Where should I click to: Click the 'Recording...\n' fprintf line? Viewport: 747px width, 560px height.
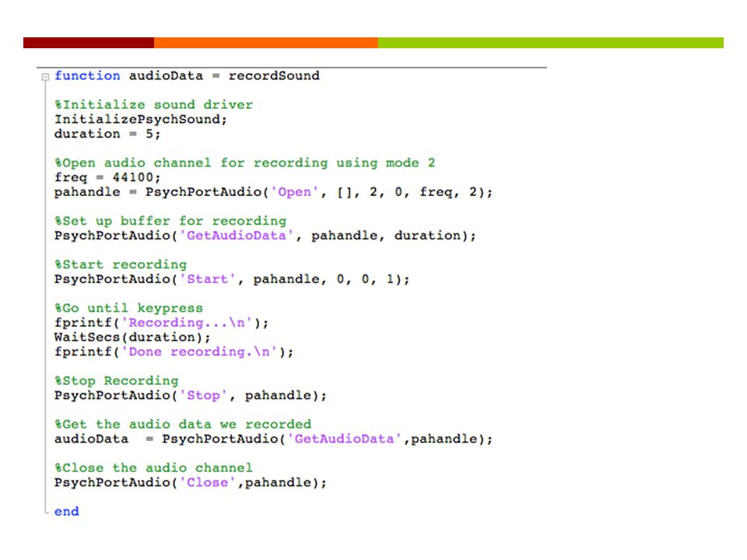click(162, 322)
